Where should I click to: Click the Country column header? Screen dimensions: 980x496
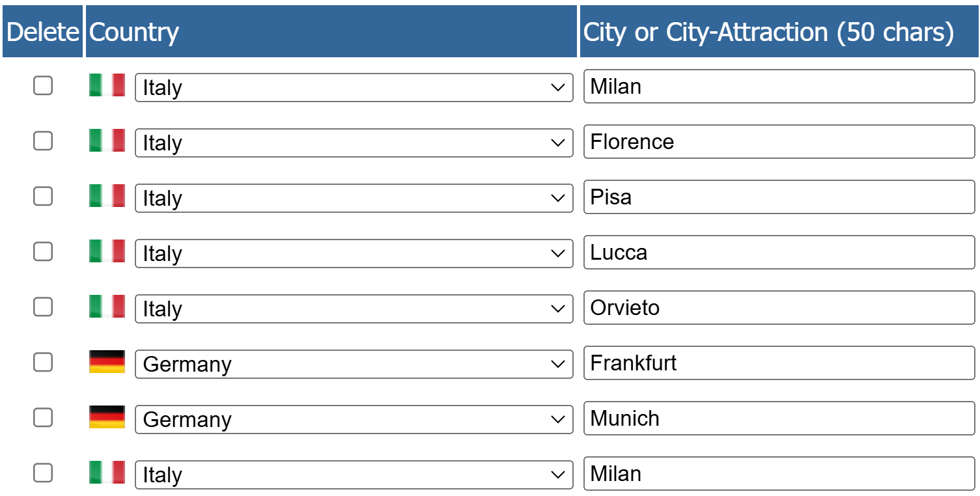pos(331,31)
